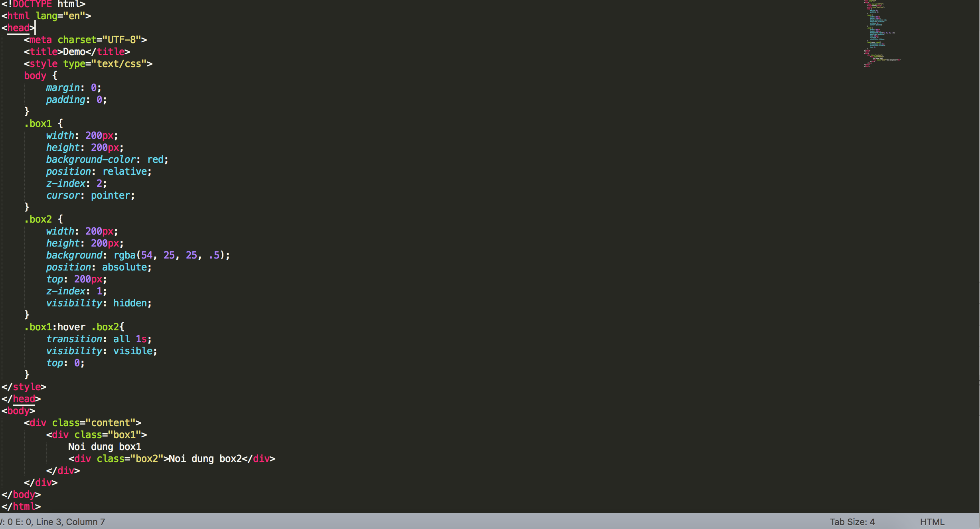Click the background-color: red declaration

click(107, 160)
